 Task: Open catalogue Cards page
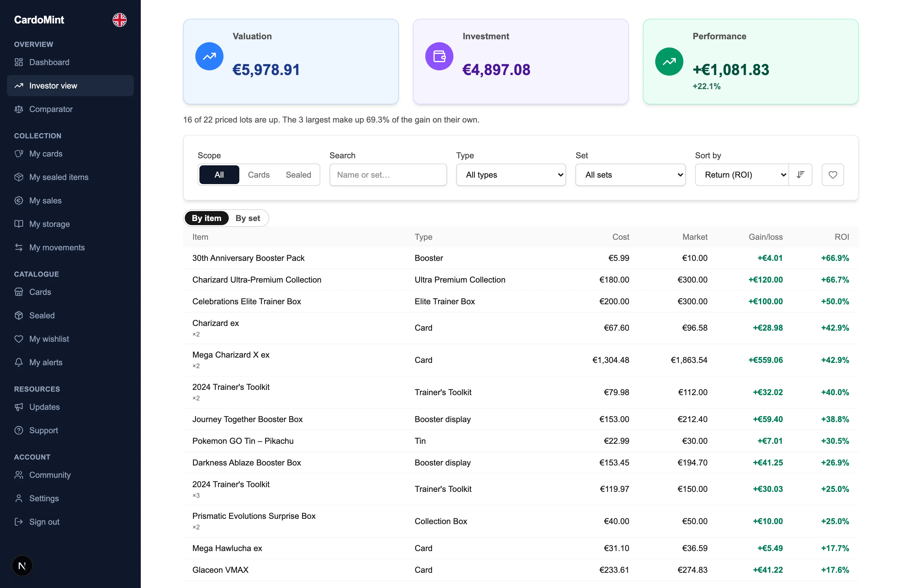tap(70, 292)
